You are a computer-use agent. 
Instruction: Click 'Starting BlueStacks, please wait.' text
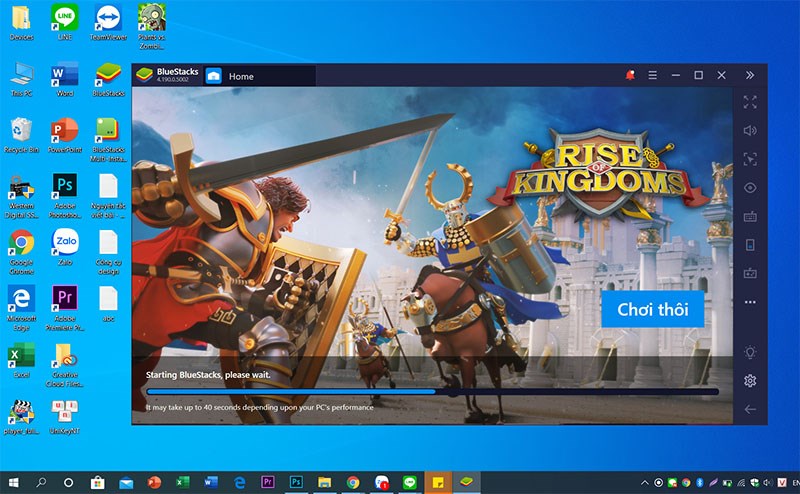tap(208, 375)
